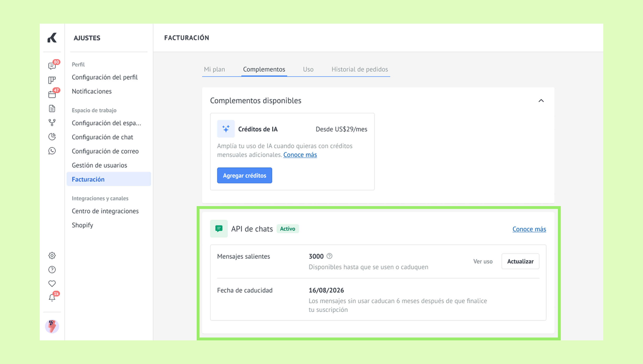
Task: Click the Desde US$29/mes price text
Action: 341,129
